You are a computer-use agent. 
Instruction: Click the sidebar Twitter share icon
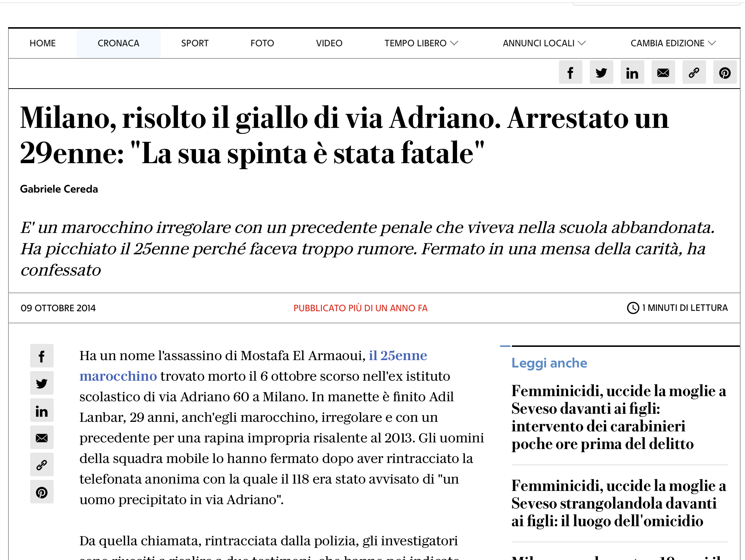pos(42,383)
